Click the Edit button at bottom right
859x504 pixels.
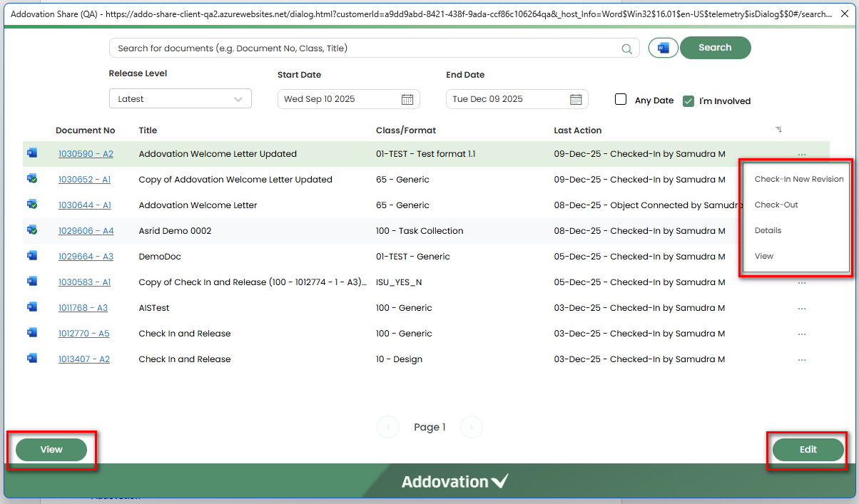(808, 450)
